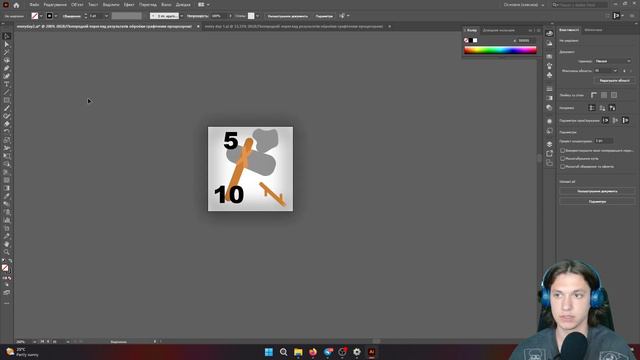Click the 'Параметри' quick action button
The height and width of the screenshot is (360, 640).
point(597,202)
